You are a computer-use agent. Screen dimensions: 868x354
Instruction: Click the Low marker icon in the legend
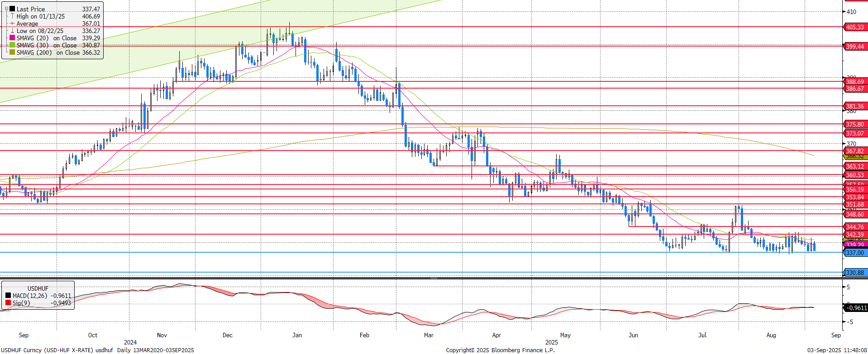pos(13,31)
